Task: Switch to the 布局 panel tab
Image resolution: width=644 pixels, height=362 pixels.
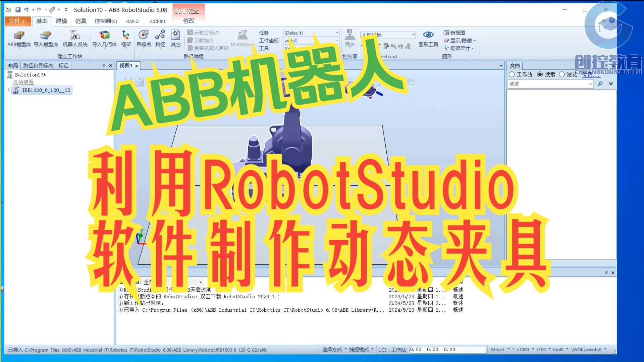Action: [13, 66]
